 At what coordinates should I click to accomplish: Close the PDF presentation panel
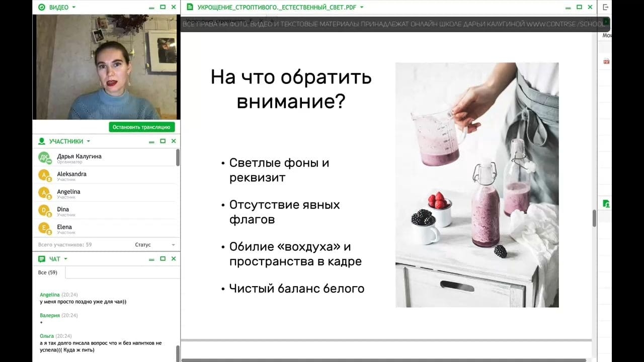pos(590,7)
